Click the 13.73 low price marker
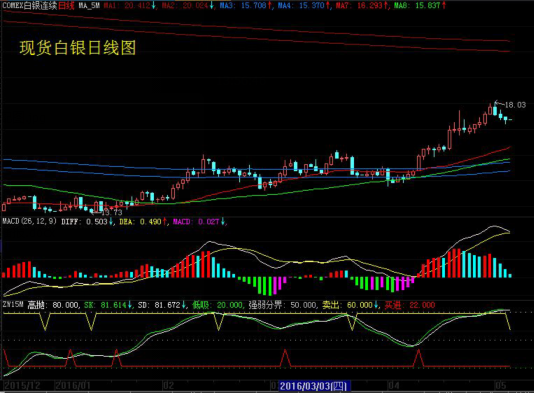This screenshot has width=534, height=393. pos(111,213)
